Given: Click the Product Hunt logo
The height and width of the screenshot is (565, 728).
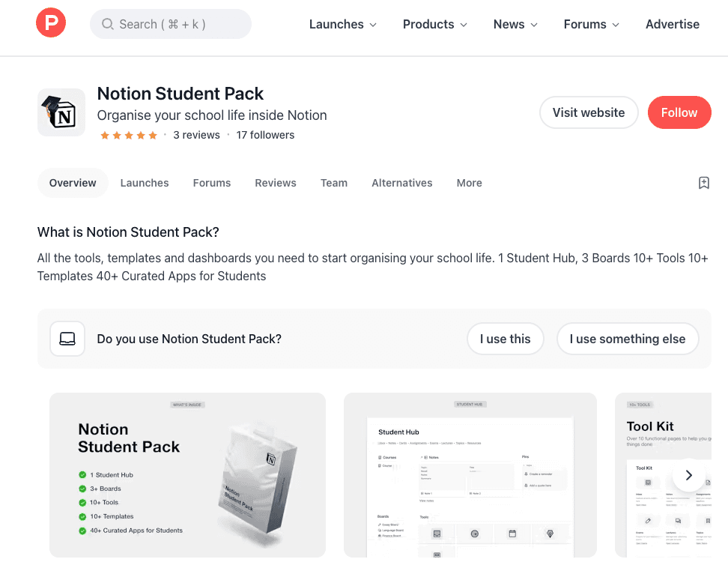Looking at the screenshot, I should tap(51, 22).
